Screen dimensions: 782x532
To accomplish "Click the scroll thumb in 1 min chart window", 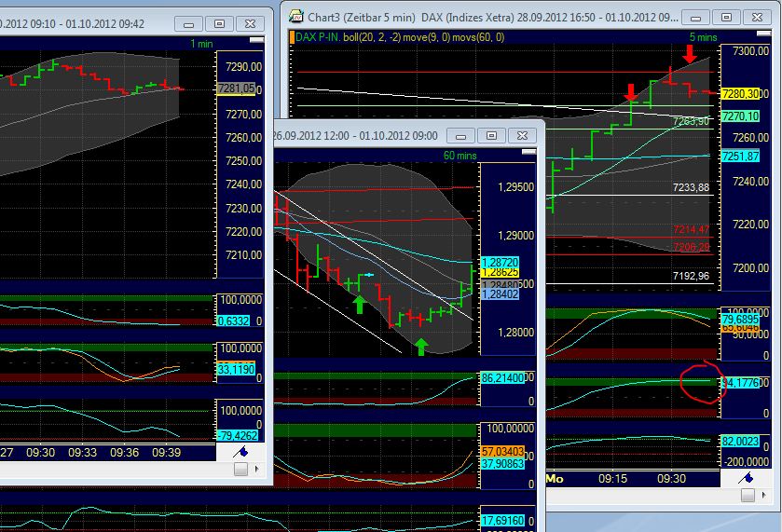I will tap(240, 469).
